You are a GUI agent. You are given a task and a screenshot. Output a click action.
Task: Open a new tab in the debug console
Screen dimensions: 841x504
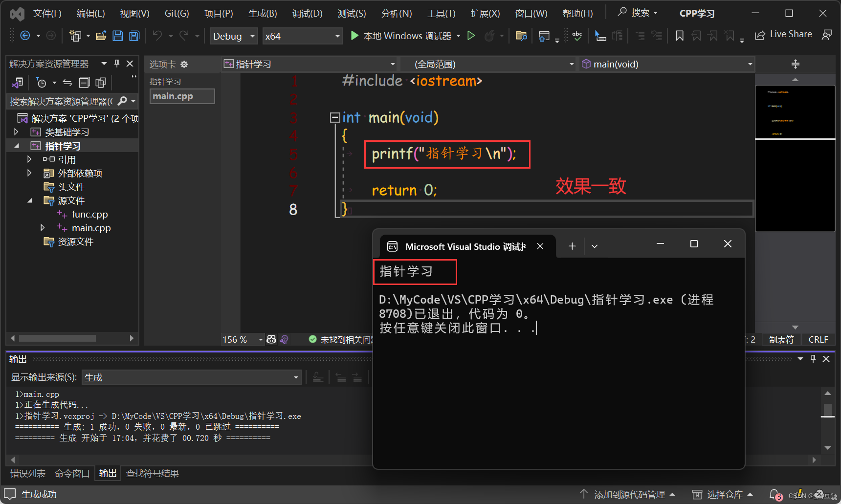point(572,246)
